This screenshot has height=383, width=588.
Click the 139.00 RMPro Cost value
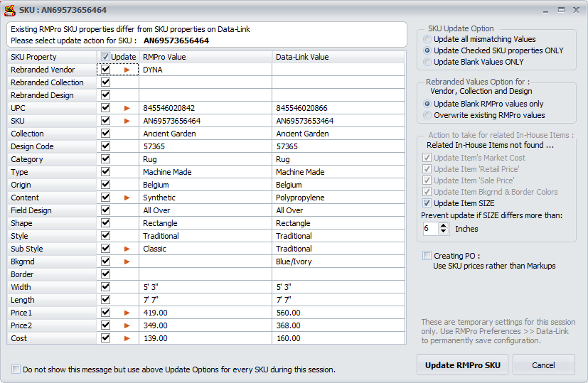[x=156, y=338]
